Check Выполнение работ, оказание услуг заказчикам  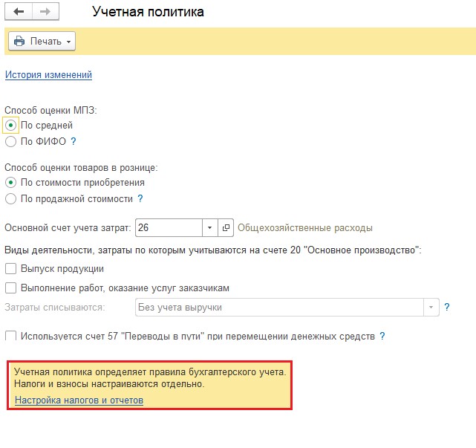10,288
